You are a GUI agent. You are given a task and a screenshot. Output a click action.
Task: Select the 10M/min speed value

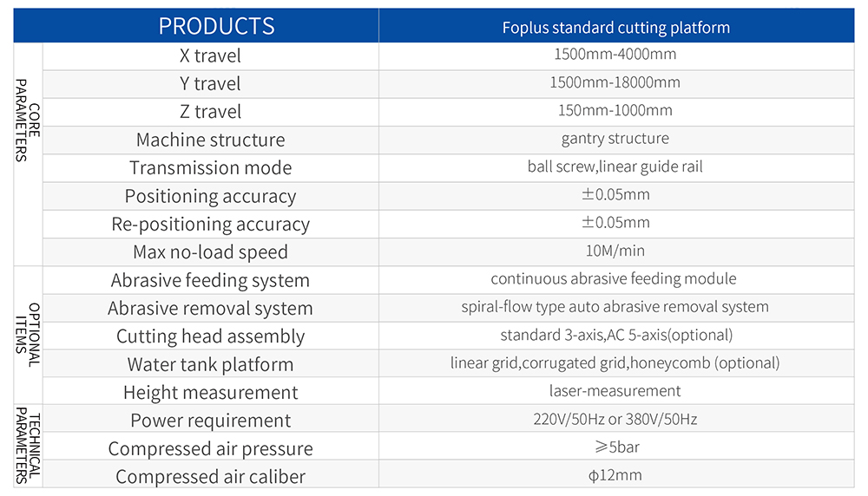point(615,251)
